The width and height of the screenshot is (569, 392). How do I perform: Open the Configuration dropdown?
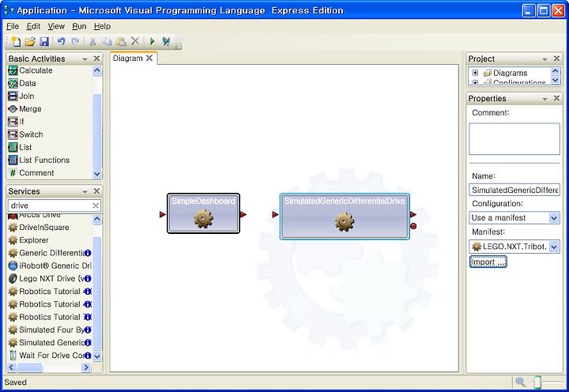[553, 218]
